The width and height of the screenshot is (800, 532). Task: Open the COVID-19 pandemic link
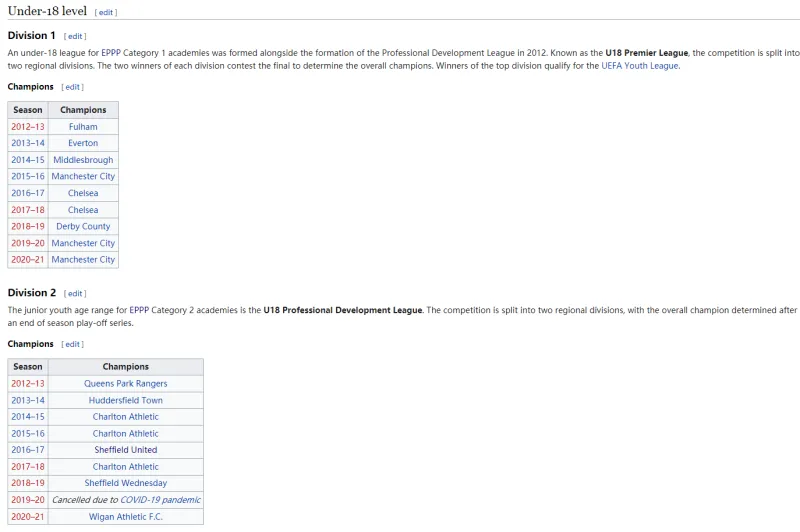tap(160, 500)
